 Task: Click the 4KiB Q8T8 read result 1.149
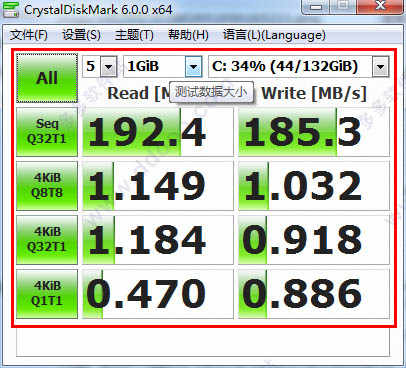click(158, 186)
